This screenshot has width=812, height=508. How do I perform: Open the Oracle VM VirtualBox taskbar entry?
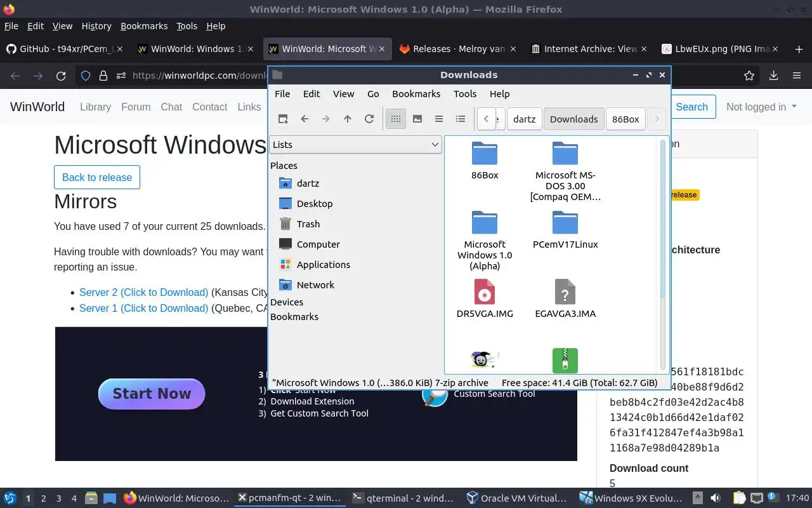click(x=516, y=498)
